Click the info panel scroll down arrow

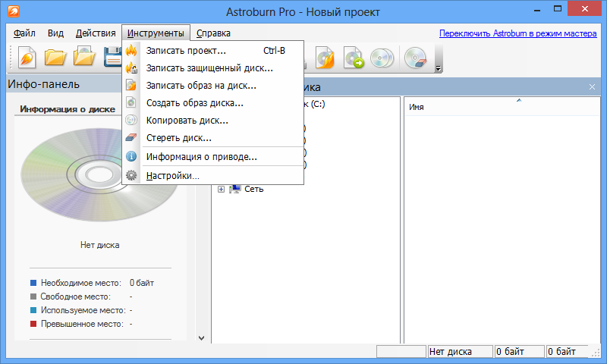(x=201, y=338)
